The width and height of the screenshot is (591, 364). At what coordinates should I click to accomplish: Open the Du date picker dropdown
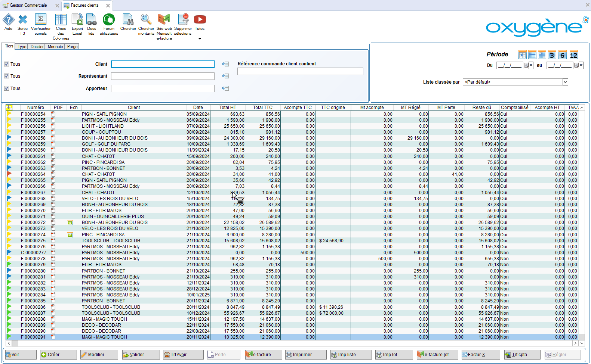pyautogui.click(x=531, y=66)
